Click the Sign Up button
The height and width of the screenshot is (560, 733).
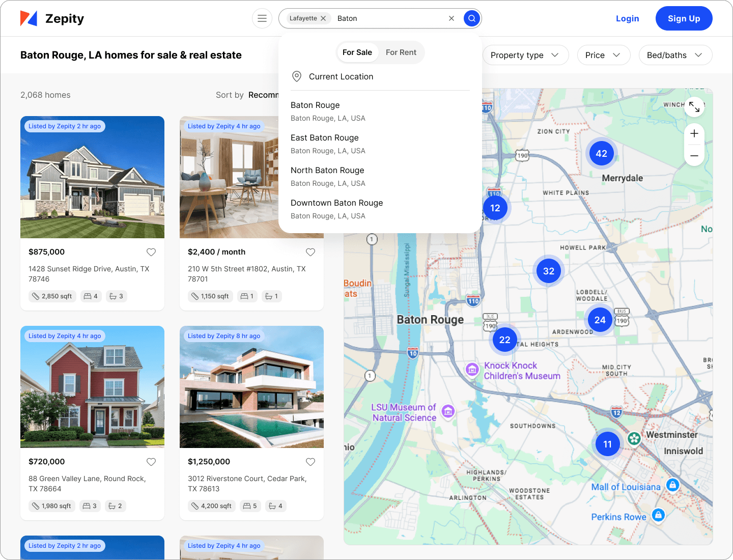point(684,18)
